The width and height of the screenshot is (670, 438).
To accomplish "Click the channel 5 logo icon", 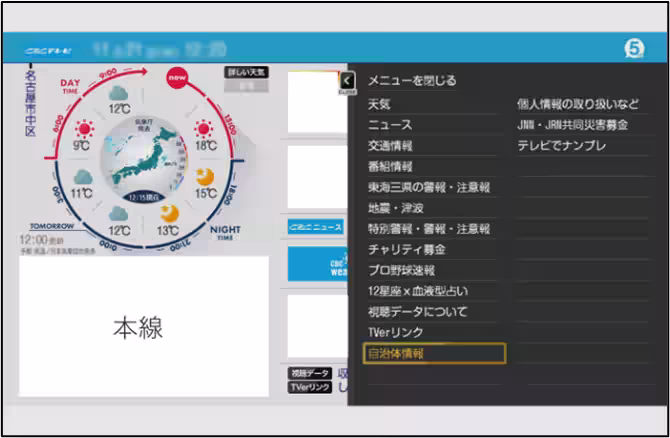I will (x=634, y=48).
